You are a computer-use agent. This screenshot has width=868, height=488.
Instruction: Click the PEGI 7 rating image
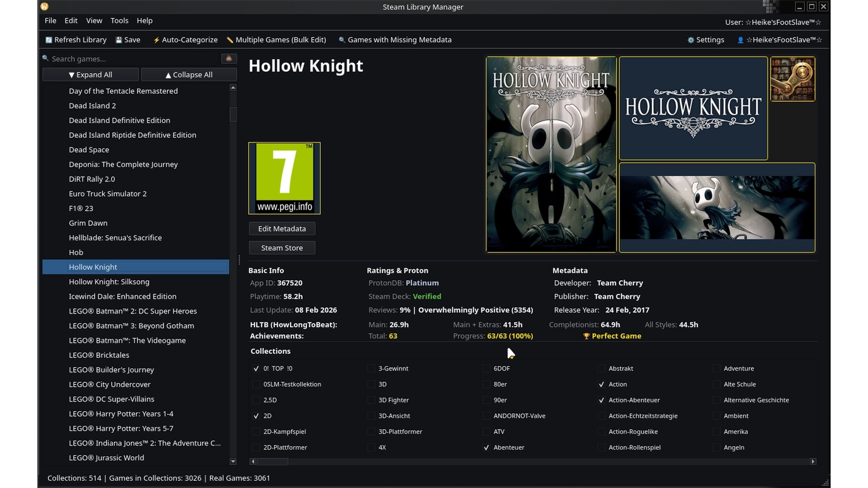[284, 178]
